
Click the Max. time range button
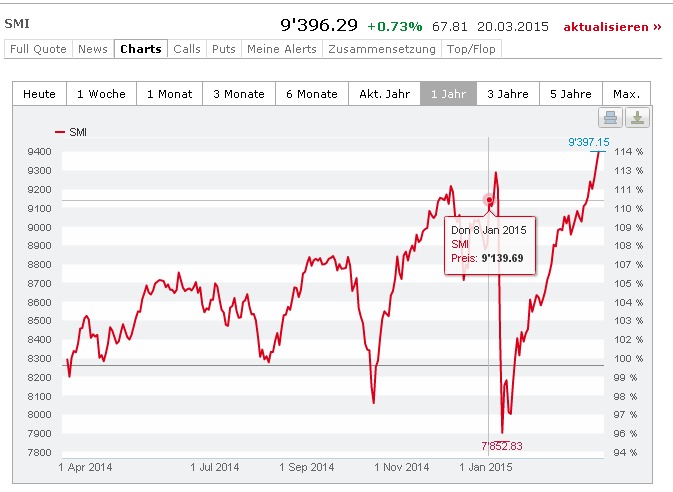pyautogui.click(x=626, y=94)
